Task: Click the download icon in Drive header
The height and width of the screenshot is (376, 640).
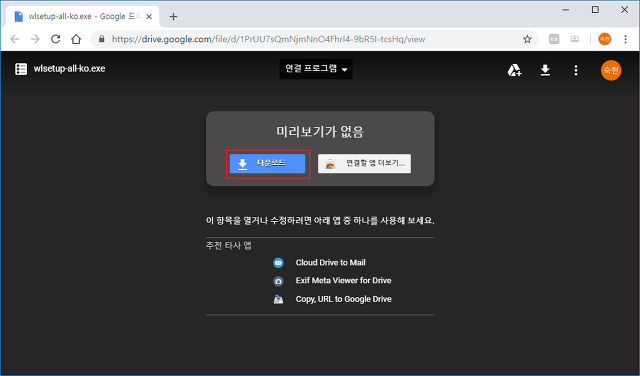Action: (x=545, y=70)
